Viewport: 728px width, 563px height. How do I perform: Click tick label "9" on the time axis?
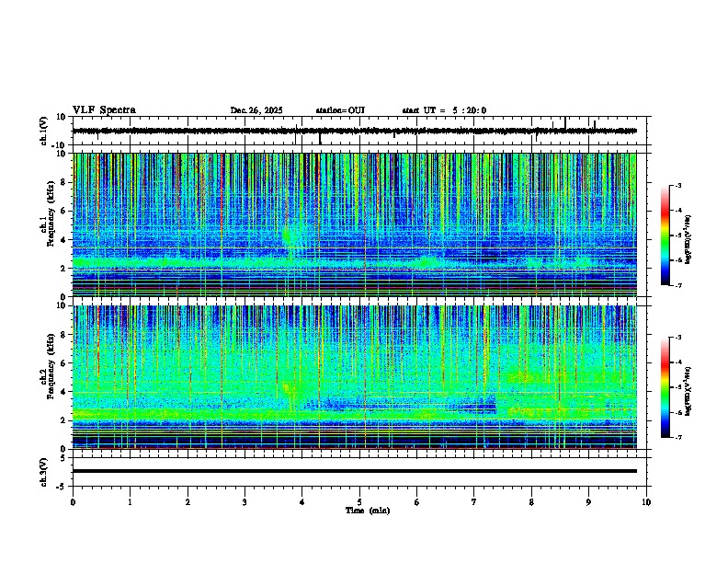click(588, 502)
